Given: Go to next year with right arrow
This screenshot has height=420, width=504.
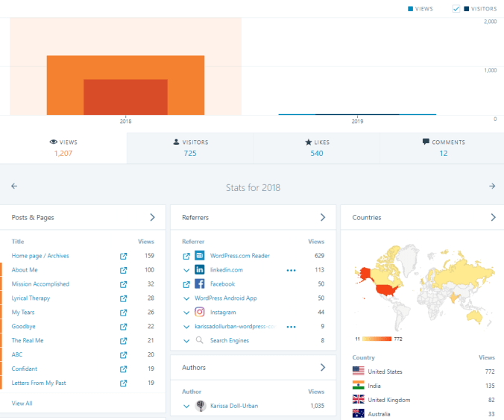Looking at the screenshot, I should coord(492,186).
